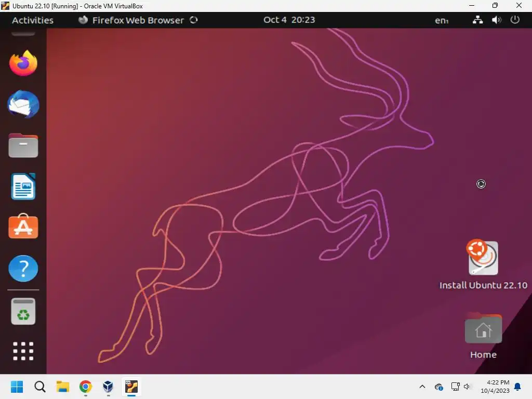Launch Thunderbird Mail from the dock
Viewport: 532px width, 399px height.
pos(23,104)
